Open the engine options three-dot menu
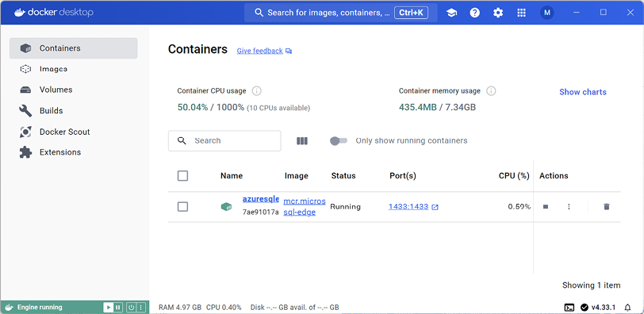Image resolution: width=644 pixels, height=314 pixels. (141, 307)
